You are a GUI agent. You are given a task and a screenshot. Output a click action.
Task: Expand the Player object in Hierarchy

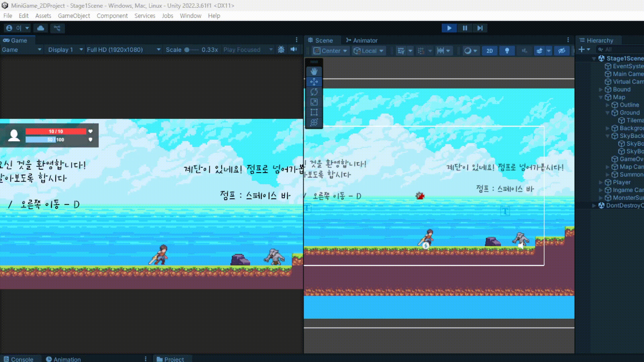click(601, 182)
